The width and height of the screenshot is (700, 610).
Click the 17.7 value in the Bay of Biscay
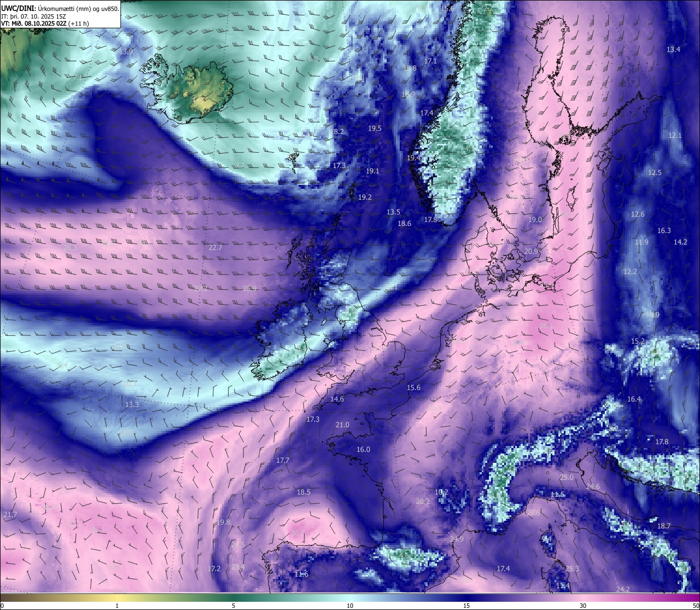coord(283,461)
